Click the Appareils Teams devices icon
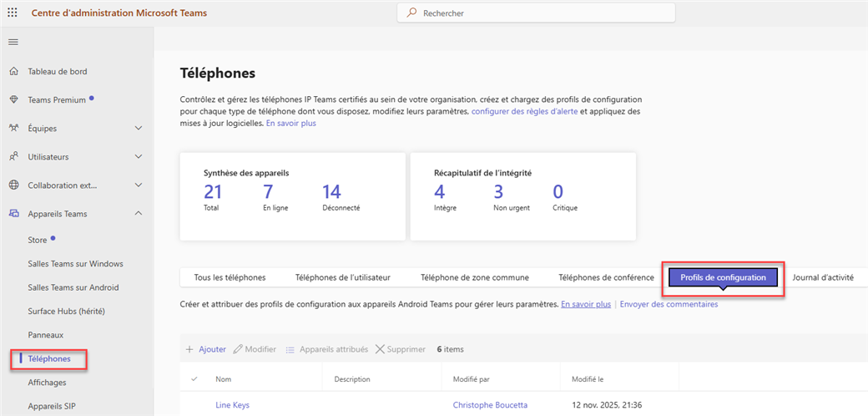Viewport: 868px width, 416px height. pos(13,214)
